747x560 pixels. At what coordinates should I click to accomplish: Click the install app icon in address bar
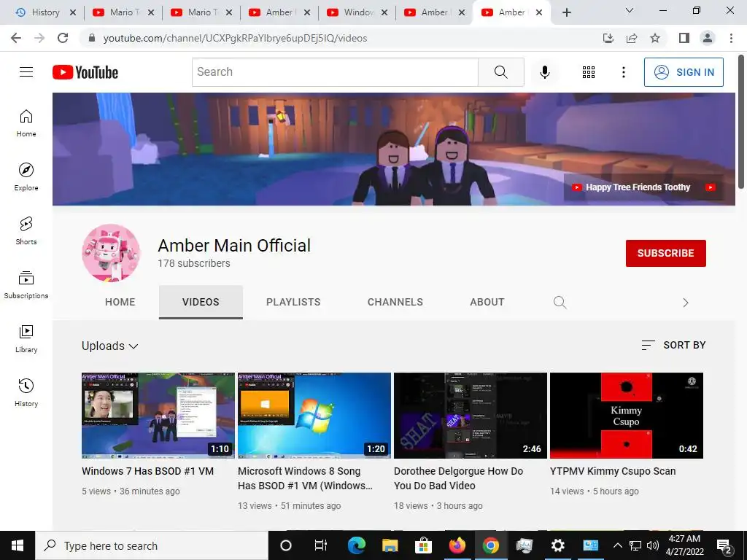tap(608, 38)
